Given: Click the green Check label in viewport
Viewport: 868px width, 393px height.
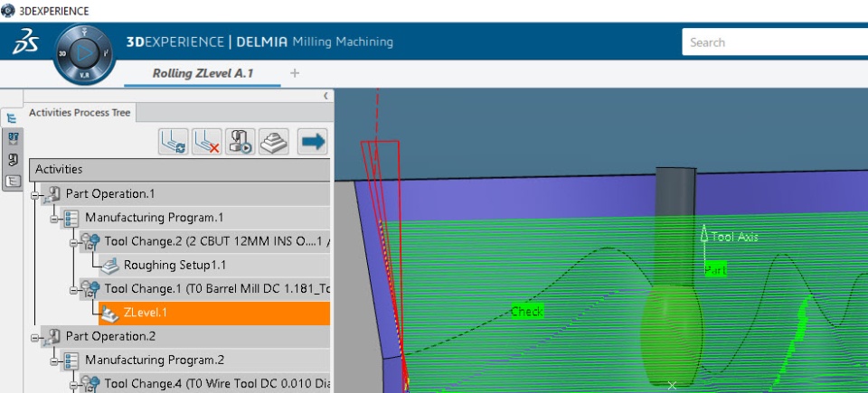Looking at the screenshot, I should click(527, 312).
